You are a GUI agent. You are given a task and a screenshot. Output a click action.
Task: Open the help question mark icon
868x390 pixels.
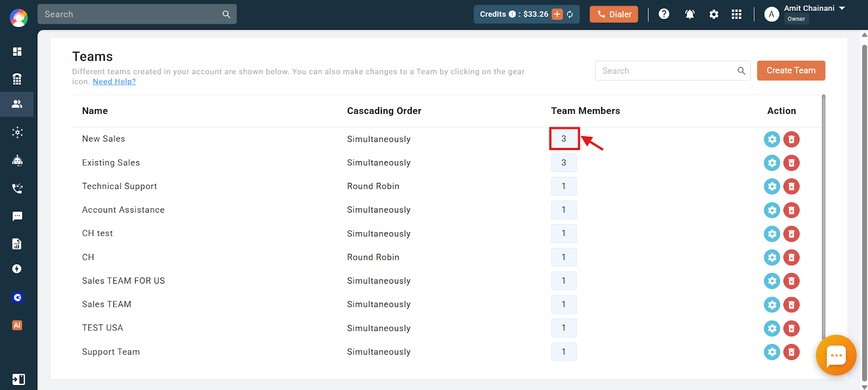[664, 14]
